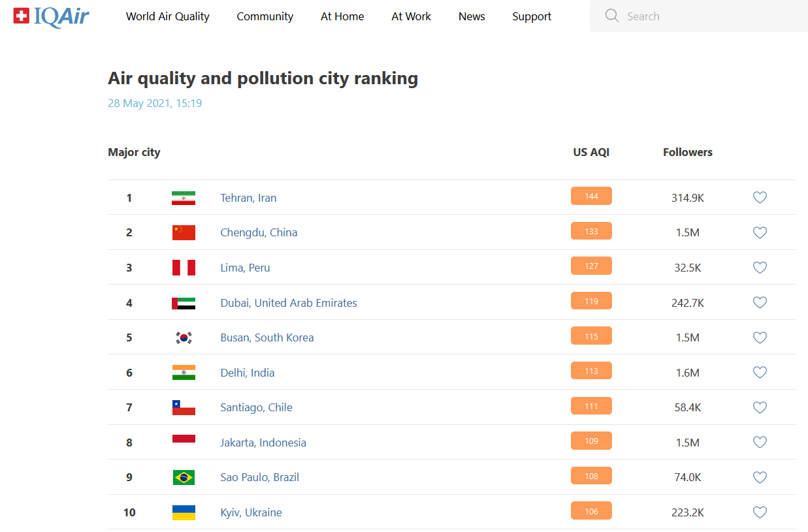Image resolution: width=808 pixels, height=532 pixels.
Task: Click the South Korea flag icon
Action: 184,337
